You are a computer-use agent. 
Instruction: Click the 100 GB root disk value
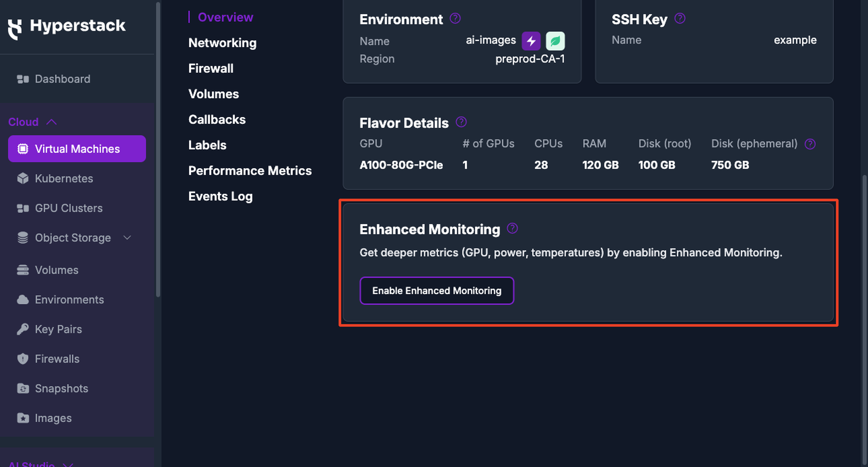pyautogui.click(x=657, y=165)
